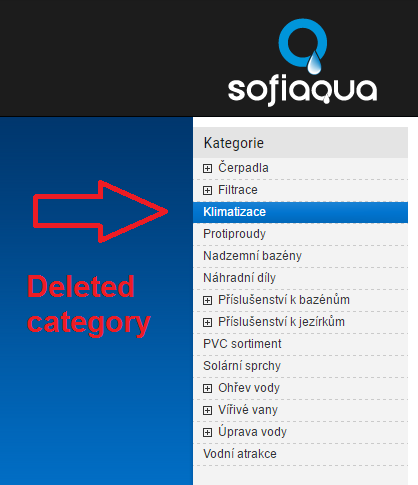Select the highlighted Klimatizace category
Image resolution: width=418 pixels, height=485 pixels.
click(300, 212)
